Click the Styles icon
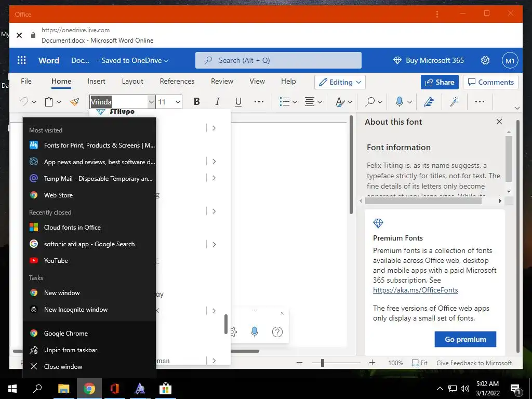This screenshot has height=399, width=532. click(340, 102)
